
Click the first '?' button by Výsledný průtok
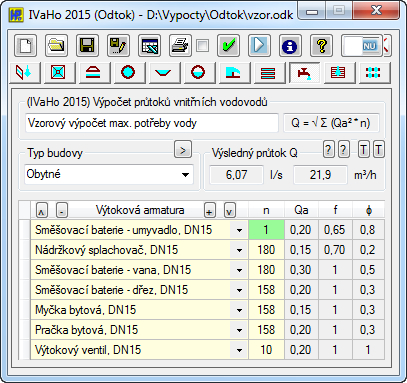click(x=328, y=150)
